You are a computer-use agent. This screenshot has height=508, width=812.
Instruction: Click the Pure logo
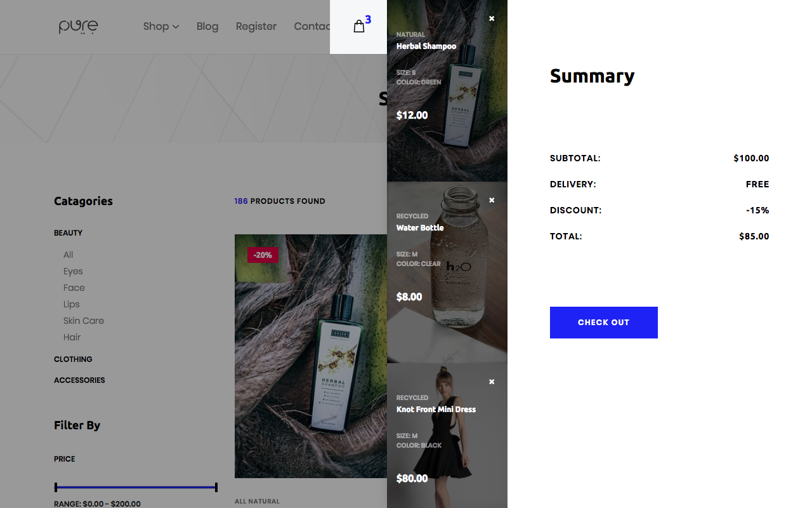click(79, 27)
